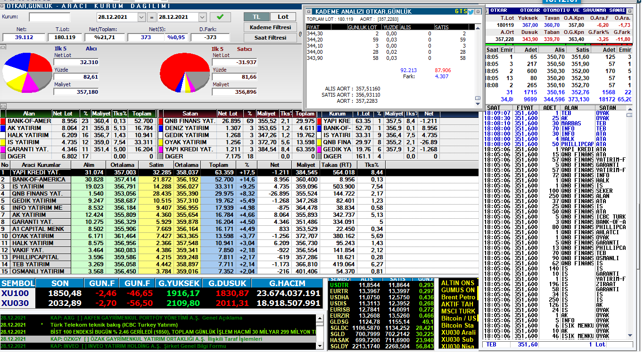Click the square icon left of Araci Kurum Dagilimi title
The image size is (644, 362).
(x=2, y=6)
